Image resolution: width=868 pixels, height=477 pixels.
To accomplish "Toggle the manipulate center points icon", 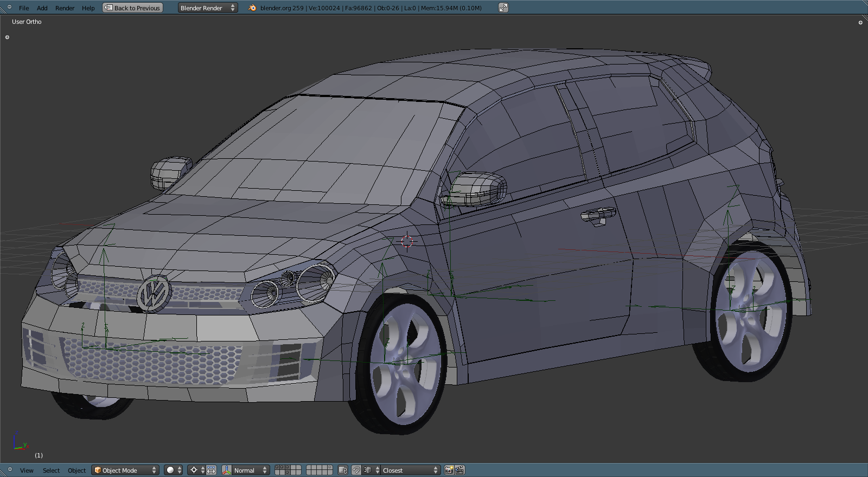I will [211, 470].
